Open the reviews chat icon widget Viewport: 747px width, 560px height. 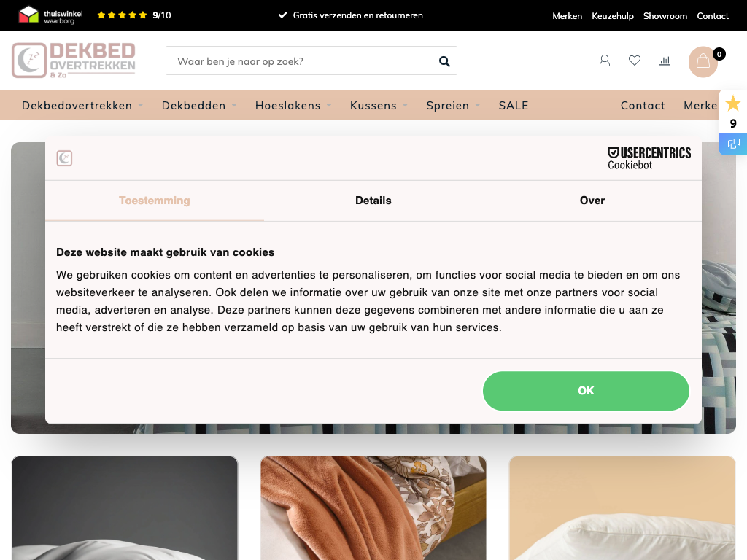click(733, 144)
